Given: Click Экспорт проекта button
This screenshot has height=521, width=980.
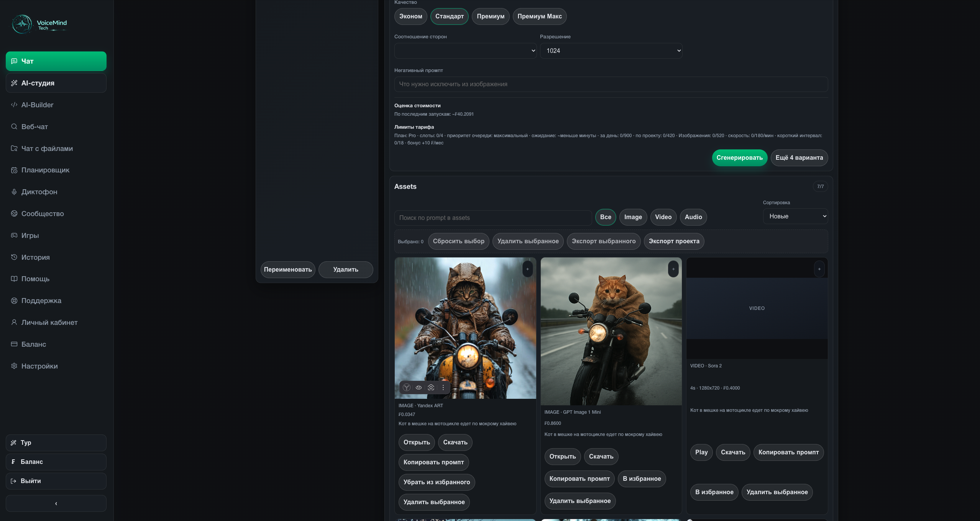Looking at the screenshot, I should (674, 241).
